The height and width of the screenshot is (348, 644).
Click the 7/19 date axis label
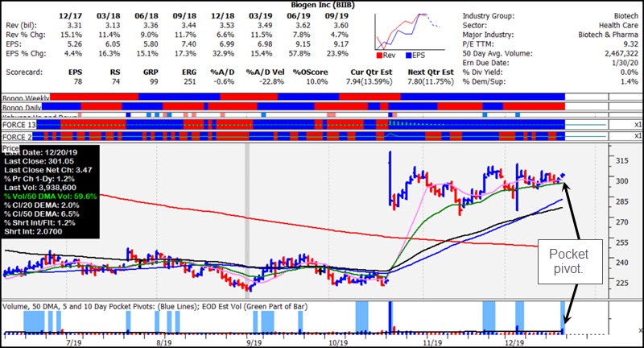pyautogui.click(x=74, y=342)
